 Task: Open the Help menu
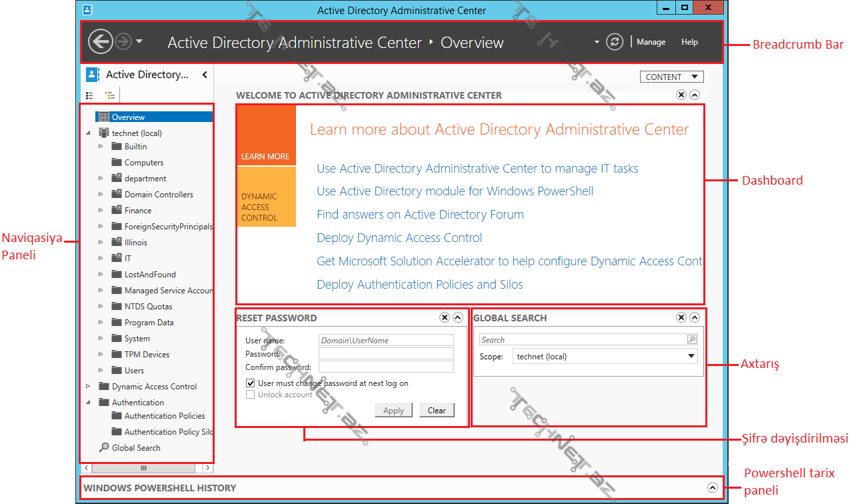tap(689, 42)
